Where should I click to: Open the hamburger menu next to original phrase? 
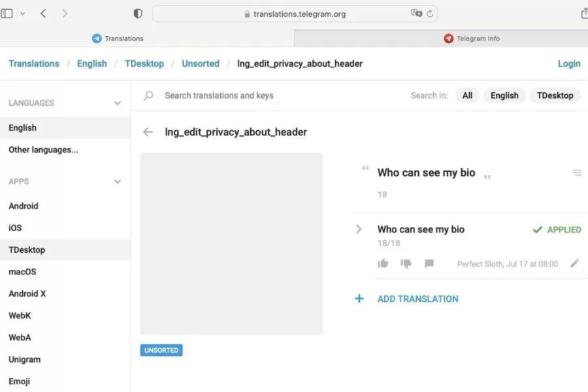point(577,172)
